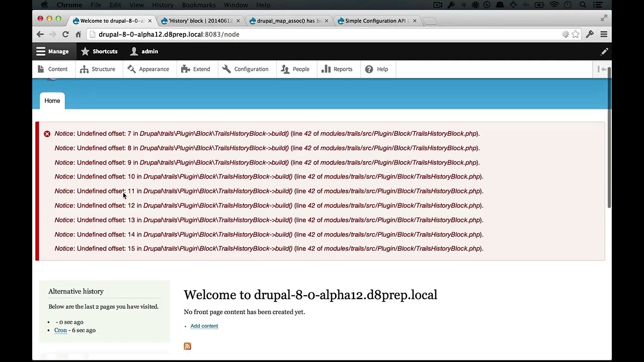Click the Alternative history block title
644x362 pixels.
click(x=76, y=291)
